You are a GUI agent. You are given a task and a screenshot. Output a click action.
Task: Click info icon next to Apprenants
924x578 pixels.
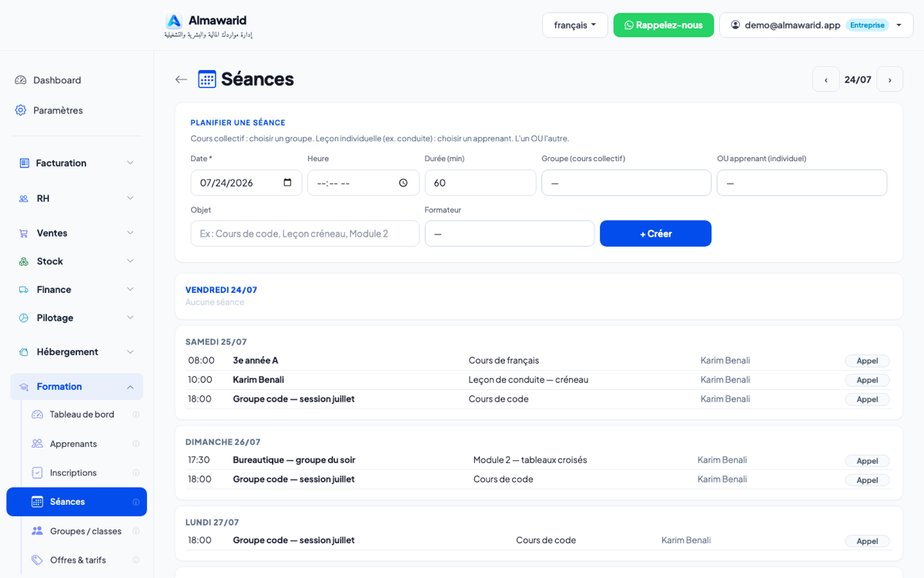point(136,444)
